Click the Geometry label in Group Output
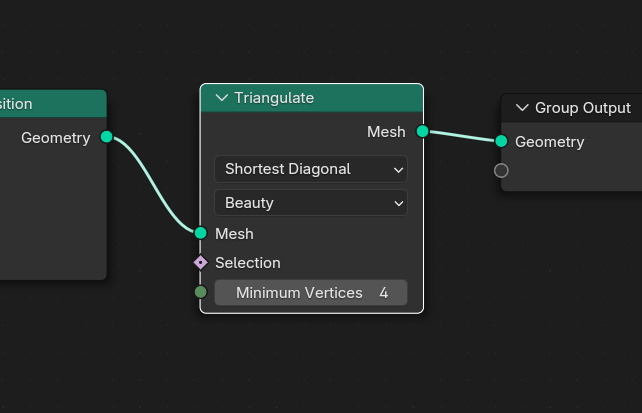The height and width of the screenshot is (413, 642). tap(549, 142)
